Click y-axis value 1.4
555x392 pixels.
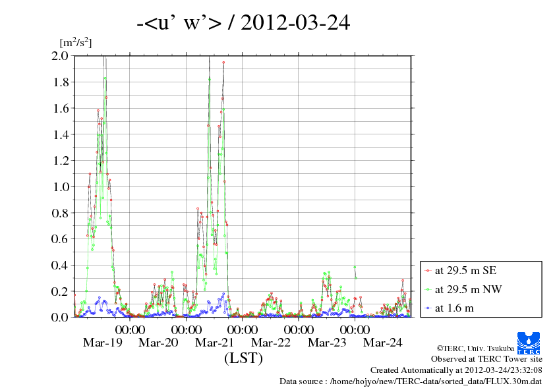pyautogui.click(x=60, y=134)
